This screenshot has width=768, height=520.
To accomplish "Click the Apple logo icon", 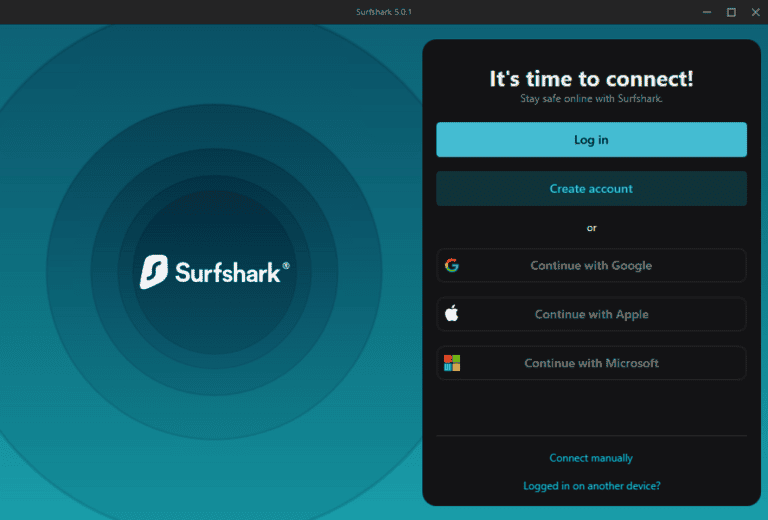I will [452, 314].
